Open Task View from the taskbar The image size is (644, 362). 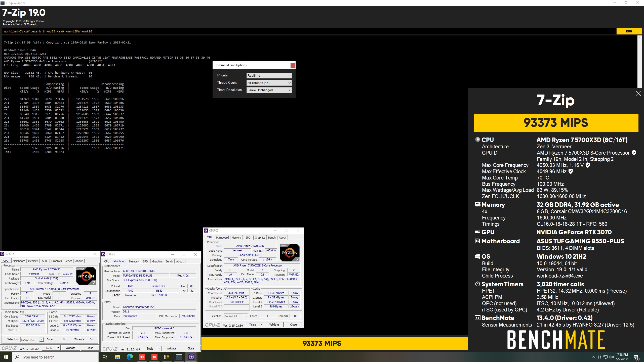point(105,357)
